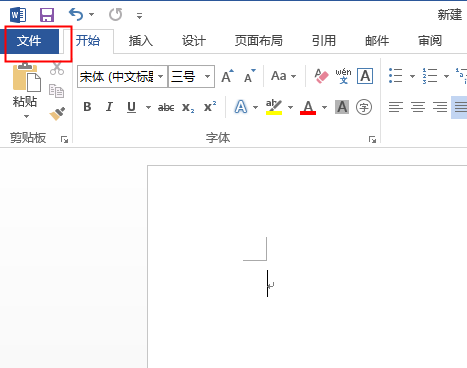Select the Format Painter brush icon
The width and height of the screenshot is (467, 368).
(x=57, y=114)
